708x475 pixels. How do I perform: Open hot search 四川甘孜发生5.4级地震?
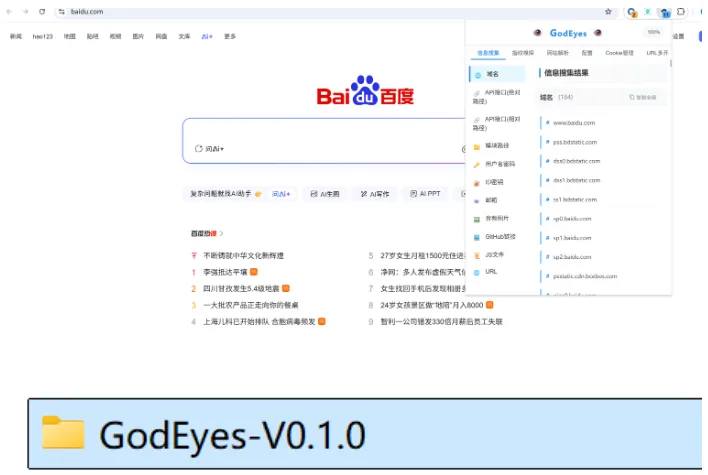[x=241, y=289]
